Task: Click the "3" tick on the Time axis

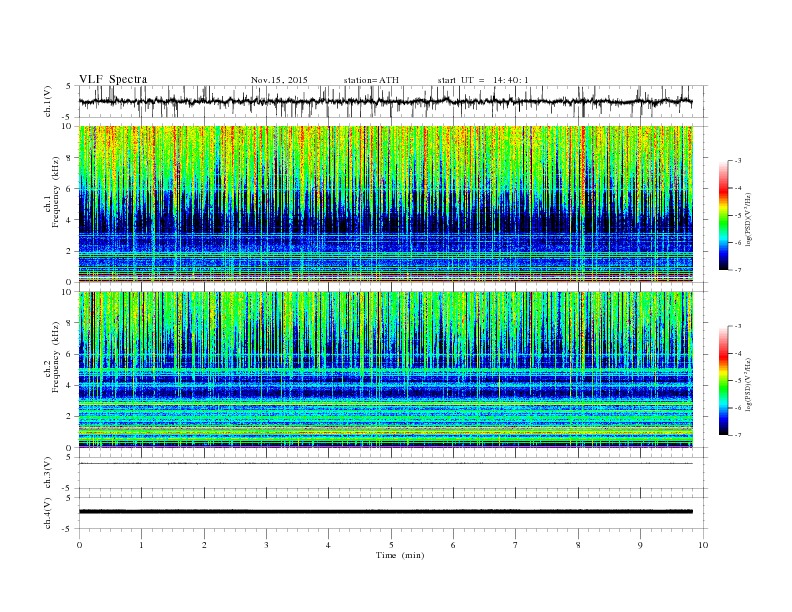Action: (266, 545)
